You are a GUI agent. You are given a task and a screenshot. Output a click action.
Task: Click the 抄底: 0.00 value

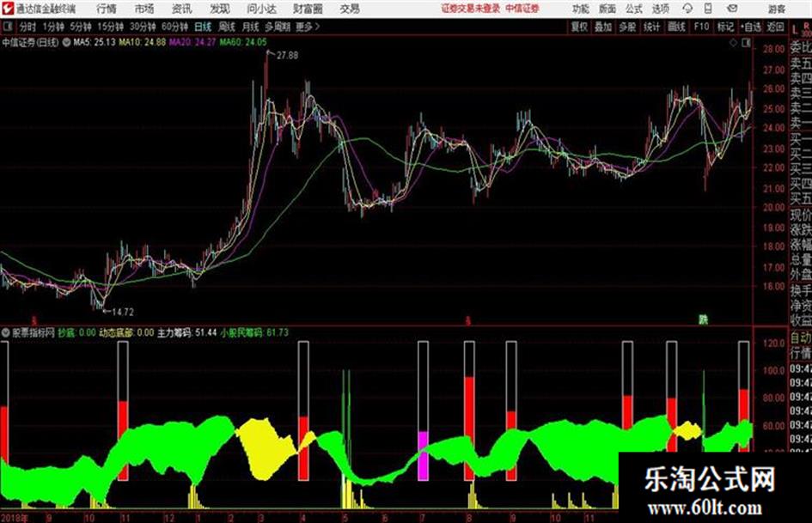click(x=77, y=332)
